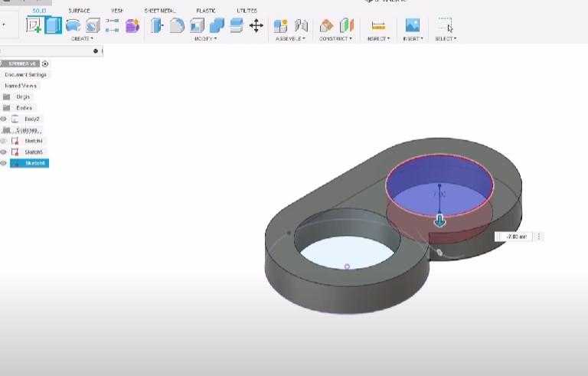This screenshot has height=376, width=588.
Task: Click the SPINNER v6 root component
Action: (22, 64)
